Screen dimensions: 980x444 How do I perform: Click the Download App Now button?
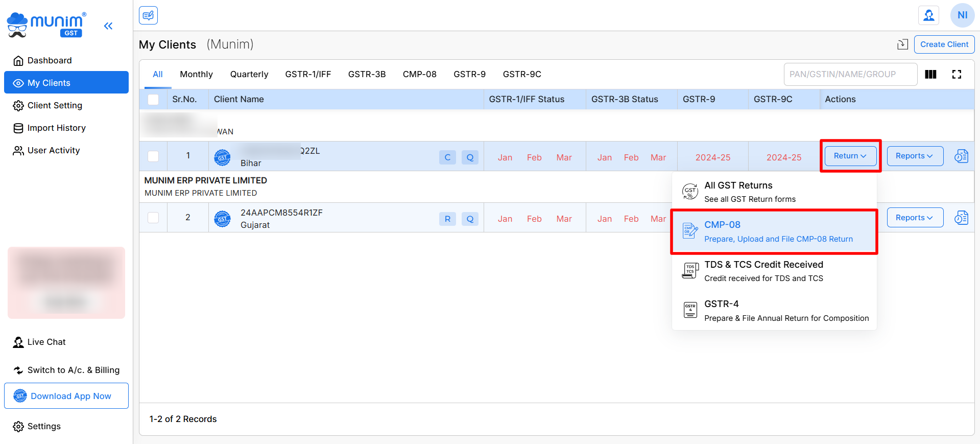tap(66, 396)
